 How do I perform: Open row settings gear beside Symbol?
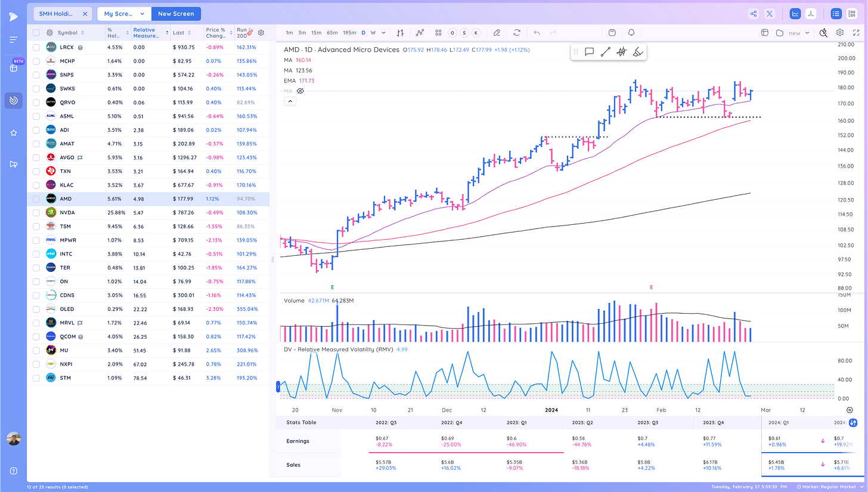[50, 33]
